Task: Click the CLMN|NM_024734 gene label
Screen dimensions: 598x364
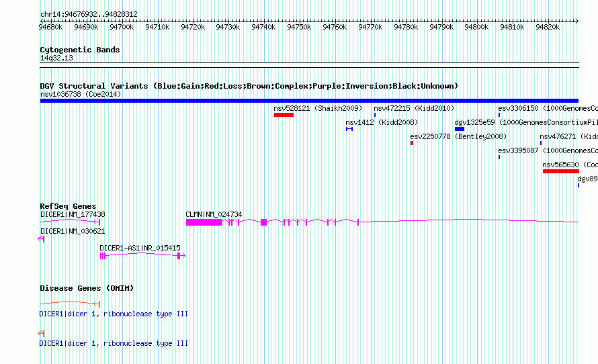Action: click(214, 215)
